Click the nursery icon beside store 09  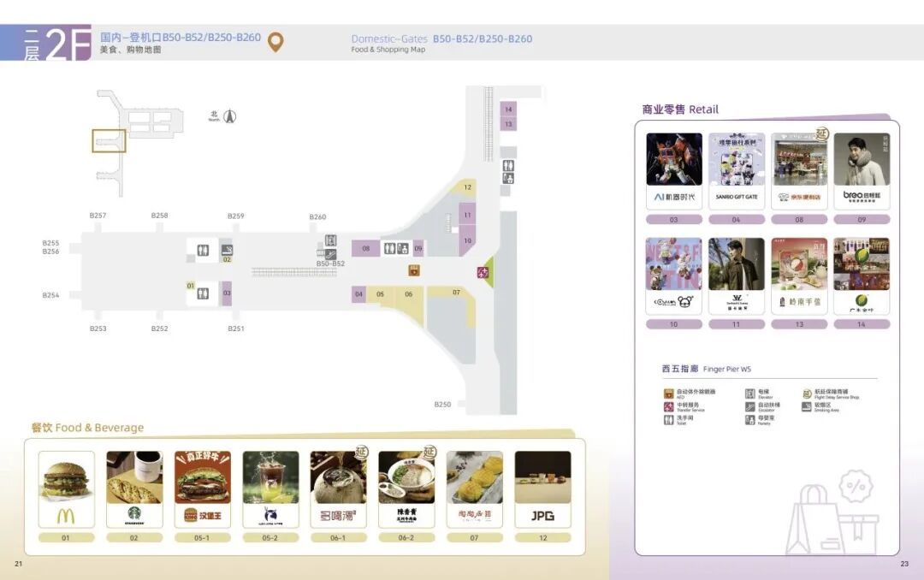pyautogui.click(x=403, y=248)
